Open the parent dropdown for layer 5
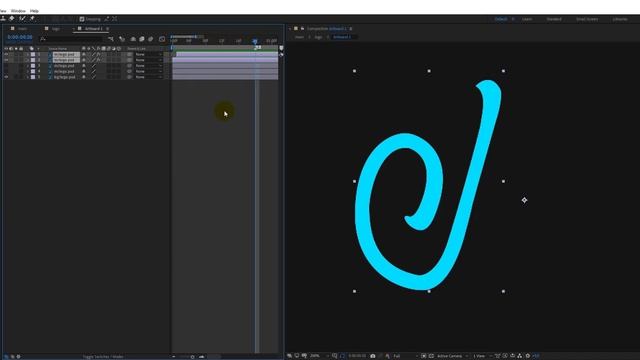 coord(149,77)
